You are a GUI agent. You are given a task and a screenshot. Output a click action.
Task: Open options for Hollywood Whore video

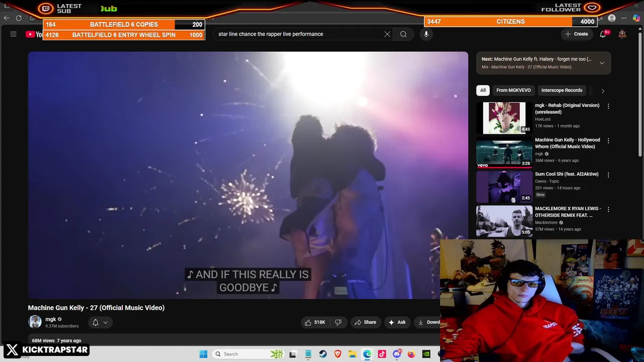(608, 141)
